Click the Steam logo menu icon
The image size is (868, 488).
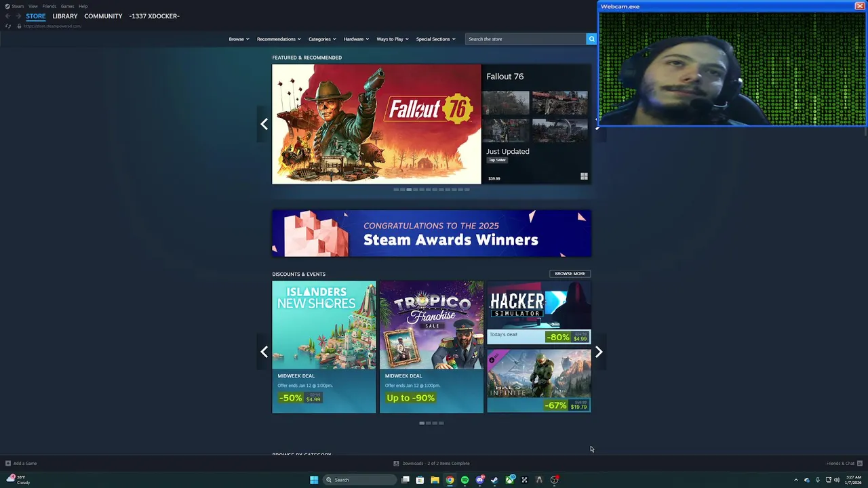(7, 6)
